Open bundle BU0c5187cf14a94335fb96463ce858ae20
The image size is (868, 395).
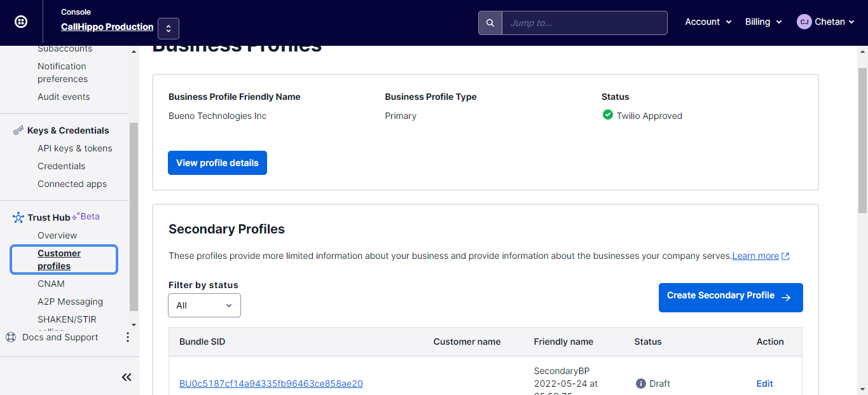coord(271,384)
